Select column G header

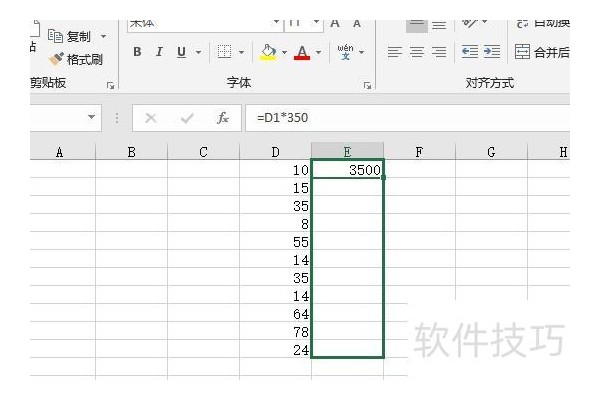[491, 152]
